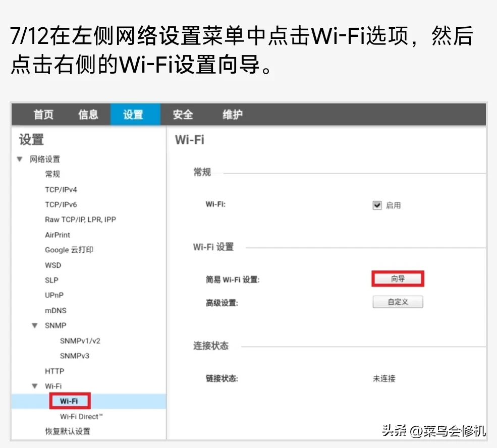Viewport: 497px width, 448px height.
Task: Open UPnP settings
Action: click(54, 295)
